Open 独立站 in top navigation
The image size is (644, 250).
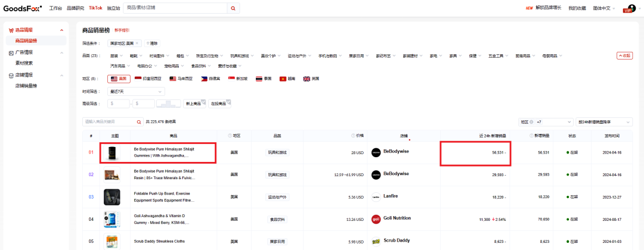pos(113,8)
